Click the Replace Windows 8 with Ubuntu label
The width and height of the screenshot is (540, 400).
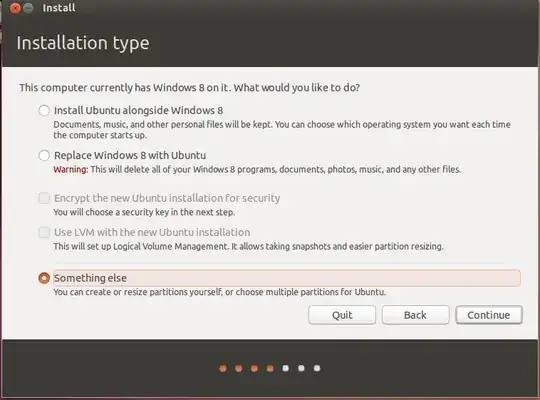tap(130, 155)
